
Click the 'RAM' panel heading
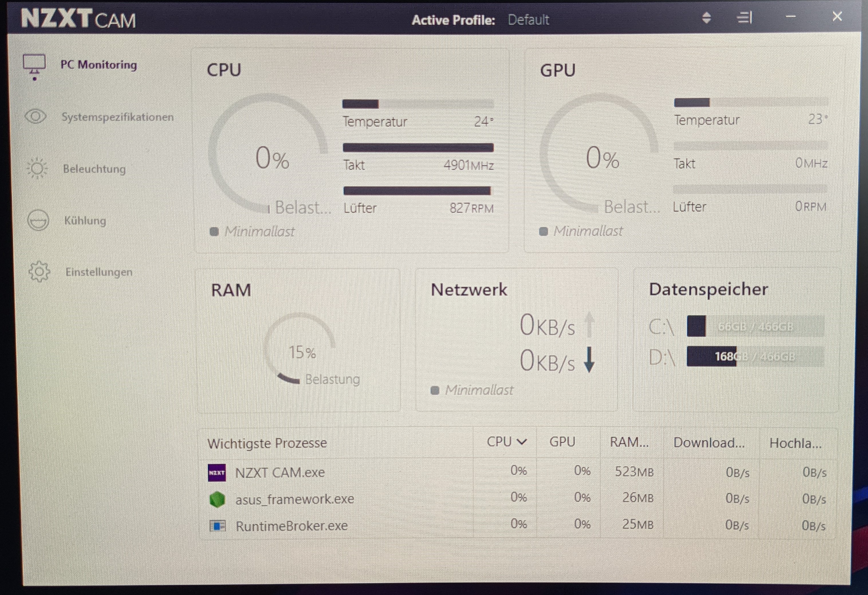click(x=231, y=290)
